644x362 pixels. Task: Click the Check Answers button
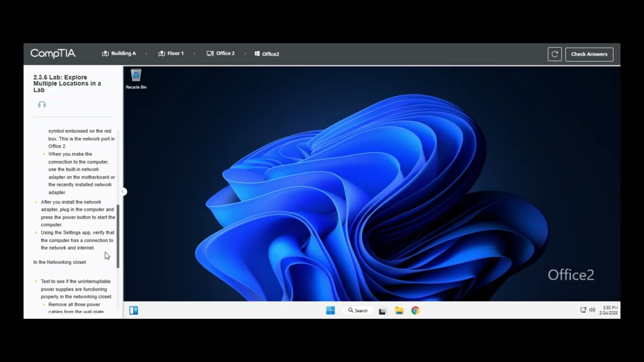pos(589,54)
